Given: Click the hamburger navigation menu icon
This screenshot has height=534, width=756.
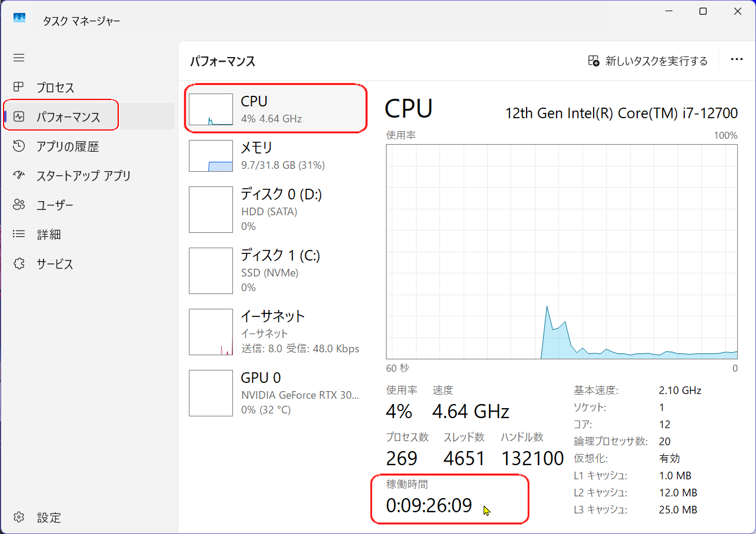Looking at the screenshot, I should tap(19, 58).
